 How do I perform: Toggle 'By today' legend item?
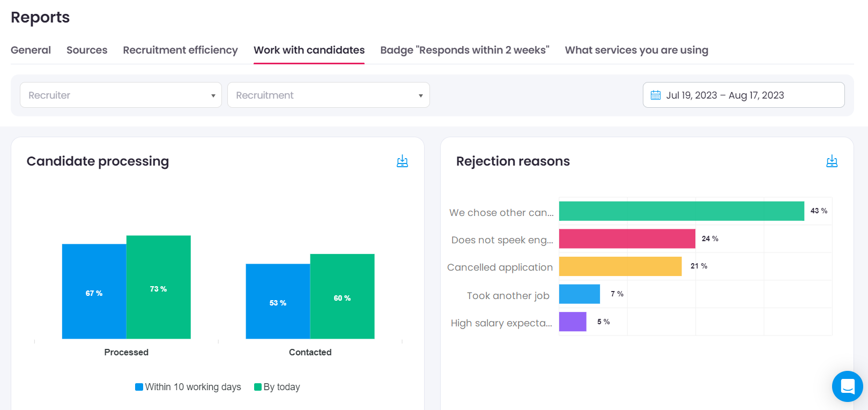pyautogui.click(x=277, y=387)
